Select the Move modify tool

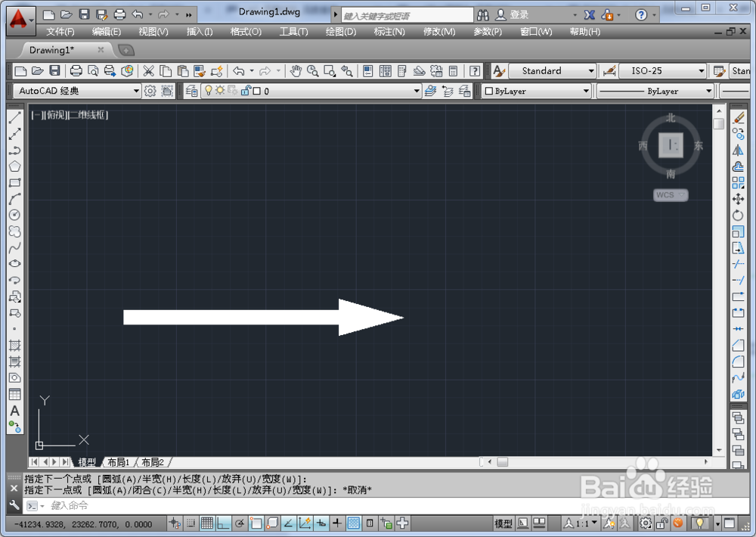pos(738,199)
